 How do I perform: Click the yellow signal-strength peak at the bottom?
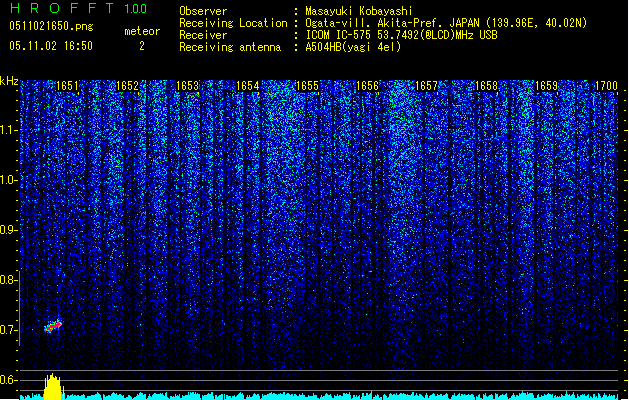tap(53, 387)
